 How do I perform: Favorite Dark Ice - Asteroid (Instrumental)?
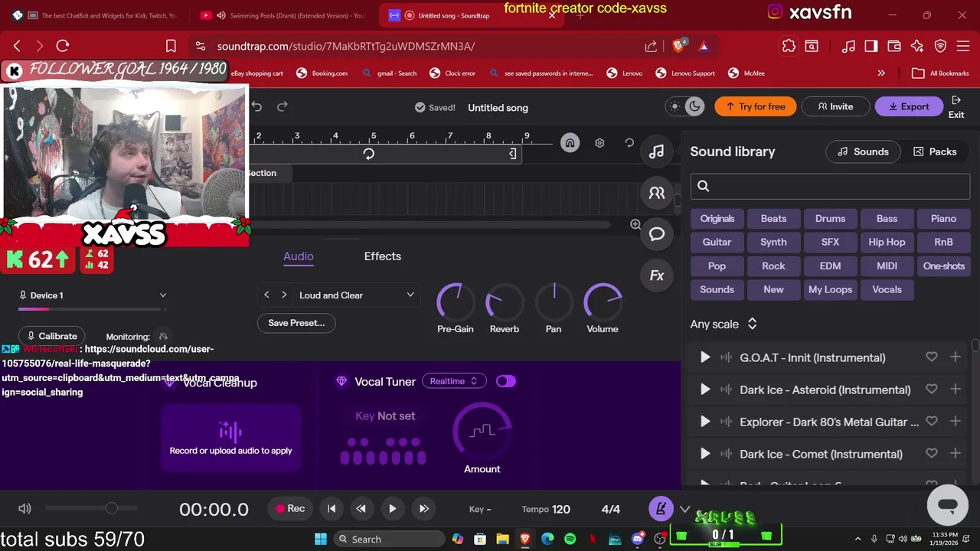point(931,390)
